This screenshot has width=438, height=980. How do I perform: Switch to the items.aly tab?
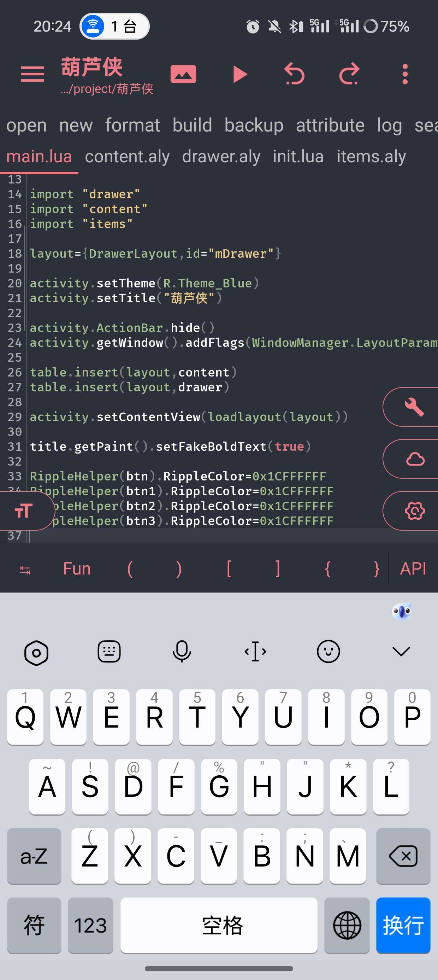tap(371, 156)
